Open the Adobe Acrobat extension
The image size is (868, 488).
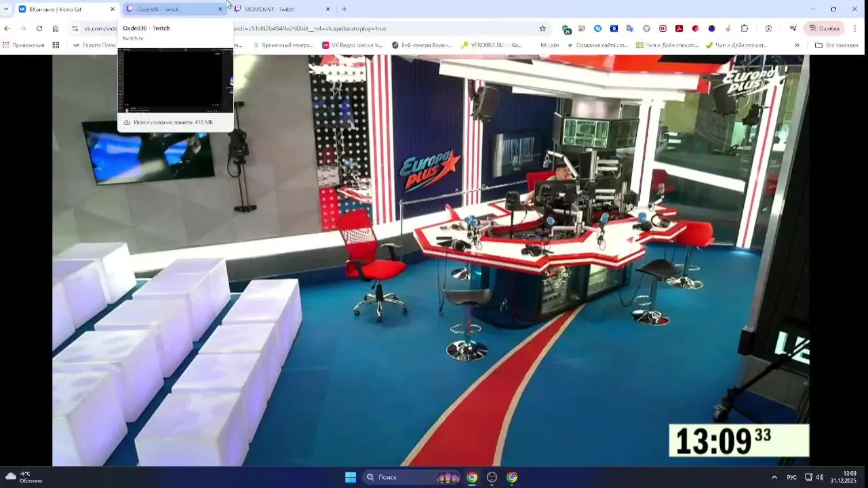point(679,28)
